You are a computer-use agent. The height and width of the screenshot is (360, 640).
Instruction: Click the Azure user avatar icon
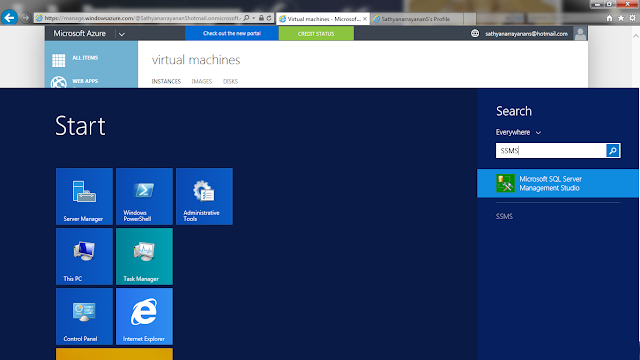[x=580, y=33]
